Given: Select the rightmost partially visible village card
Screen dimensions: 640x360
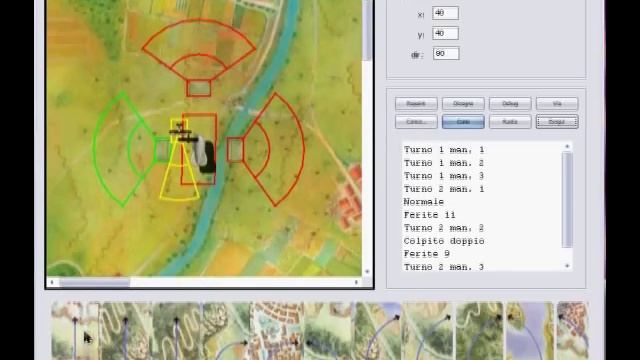Looking at the screenshot, I should (x=573, y=331).
